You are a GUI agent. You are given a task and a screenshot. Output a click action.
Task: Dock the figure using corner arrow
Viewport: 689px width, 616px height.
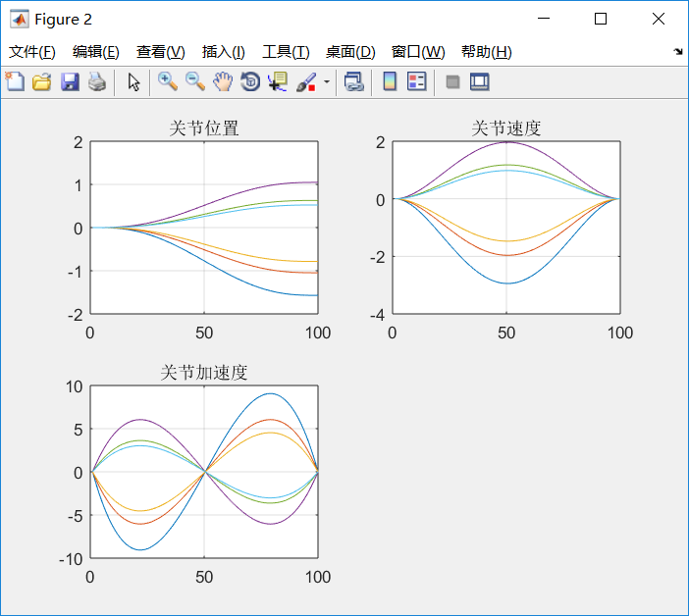(x=678, y=52)
